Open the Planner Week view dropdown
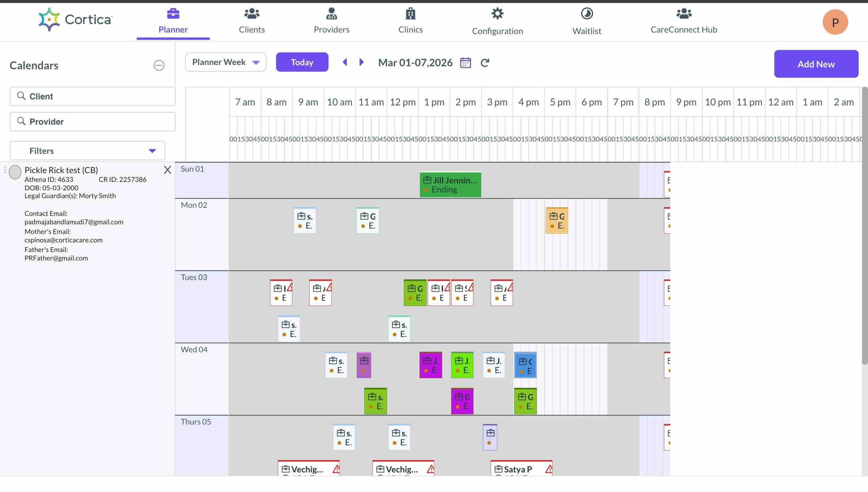Viewport: 868px width, 492px height. [225, 62]
